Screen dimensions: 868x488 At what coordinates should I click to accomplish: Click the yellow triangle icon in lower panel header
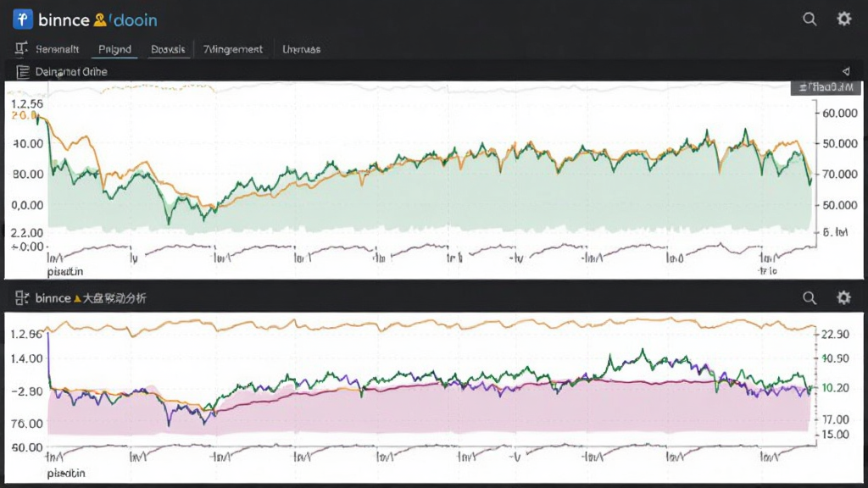[x=77, y=299]
